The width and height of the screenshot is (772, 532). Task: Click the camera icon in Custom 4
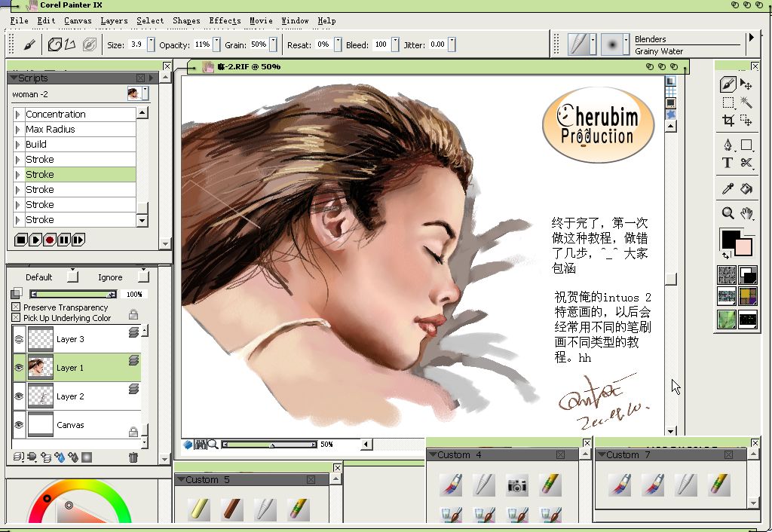517,485
